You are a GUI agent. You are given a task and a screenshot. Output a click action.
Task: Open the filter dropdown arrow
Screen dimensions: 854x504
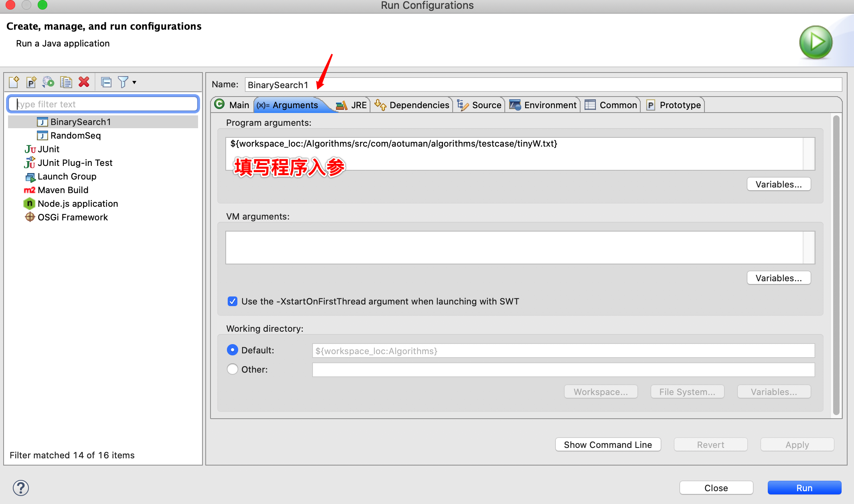click(x=135, y=82)
